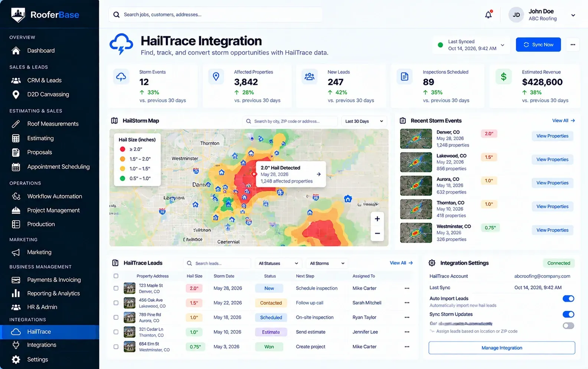The height and width of the screenshot is (369, 588).
Task: Click the notification bell icon
Action: [489, 14]
